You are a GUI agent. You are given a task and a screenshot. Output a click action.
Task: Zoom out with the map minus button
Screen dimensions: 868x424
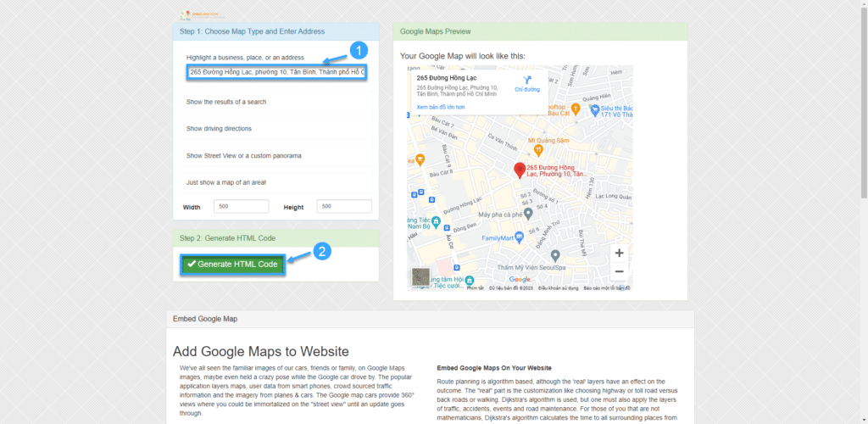pos(619,271)
